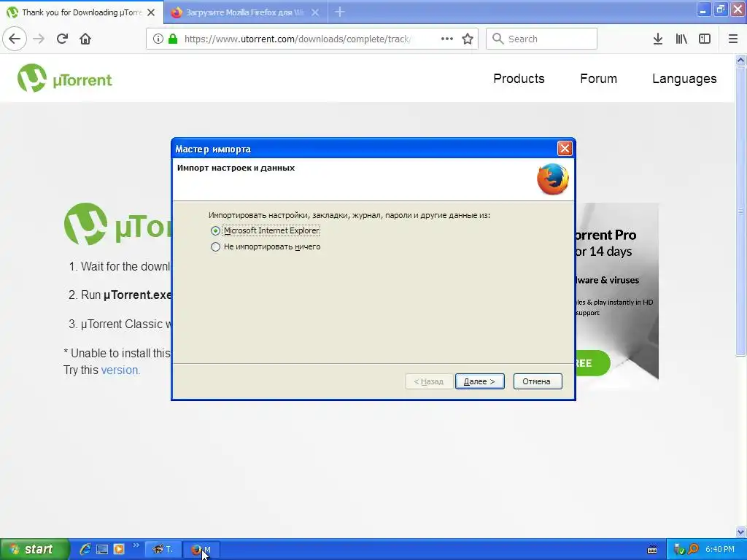Click the Отмена cancel button

pyautogui.click(x=538, y=381)
